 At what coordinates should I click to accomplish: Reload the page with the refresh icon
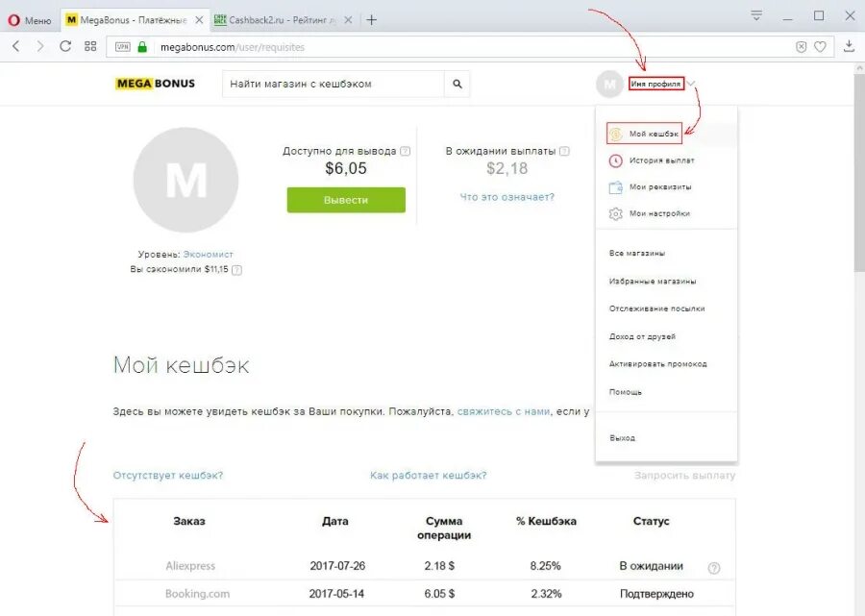(x=64, y=45)
